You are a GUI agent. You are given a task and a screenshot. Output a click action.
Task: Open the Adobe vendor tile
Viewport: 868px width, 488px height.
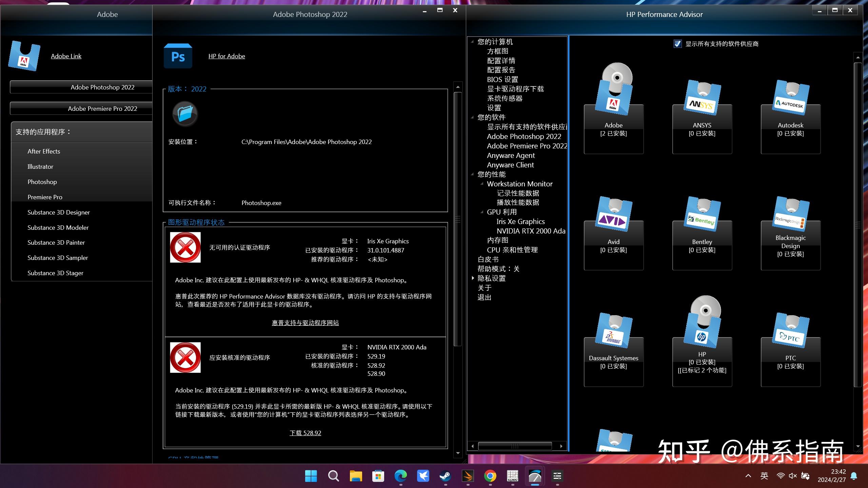[613, 108]
